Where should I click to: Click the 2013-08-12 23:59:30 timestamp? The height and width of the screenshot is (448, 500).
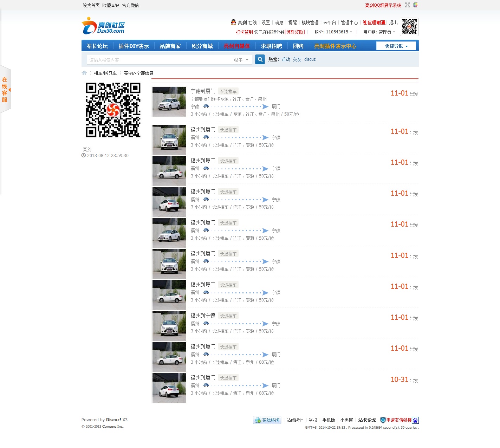(108, 155)
